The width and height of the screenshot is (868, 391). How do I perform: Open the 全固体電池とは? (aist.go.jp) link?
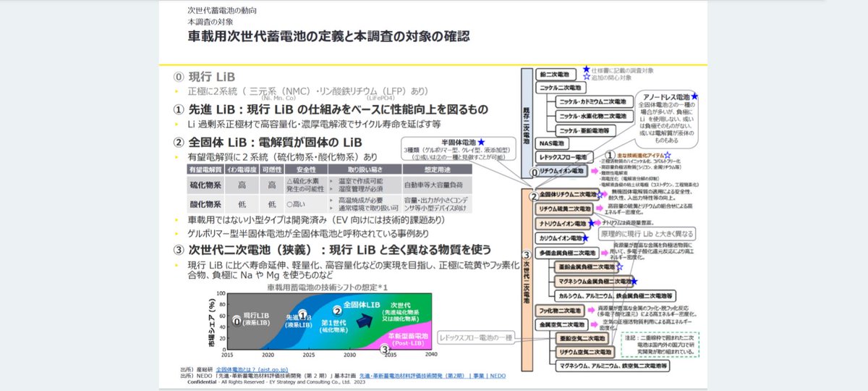click(x=250, y=369)
